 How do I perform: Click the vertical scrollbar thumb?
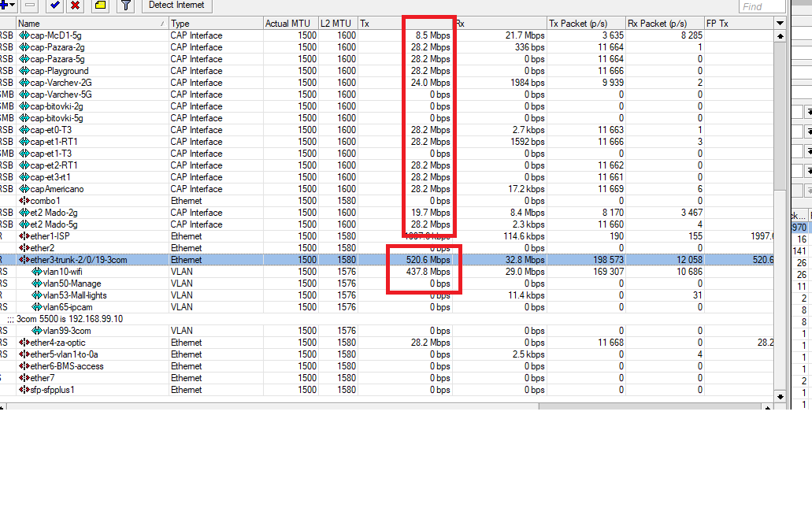click(x=780, y=117)
